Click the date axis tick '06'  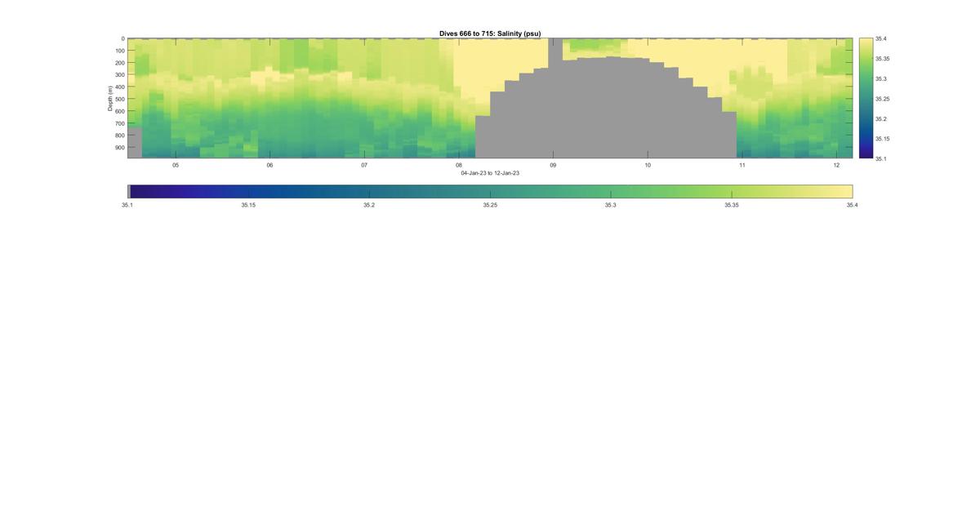click(x=269, y=165)
